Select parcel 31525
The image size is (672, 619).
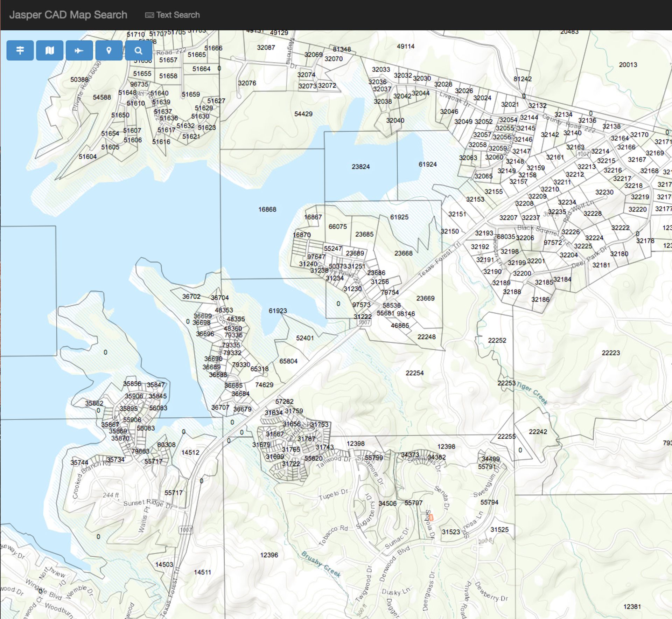click(x=499, y=530)
